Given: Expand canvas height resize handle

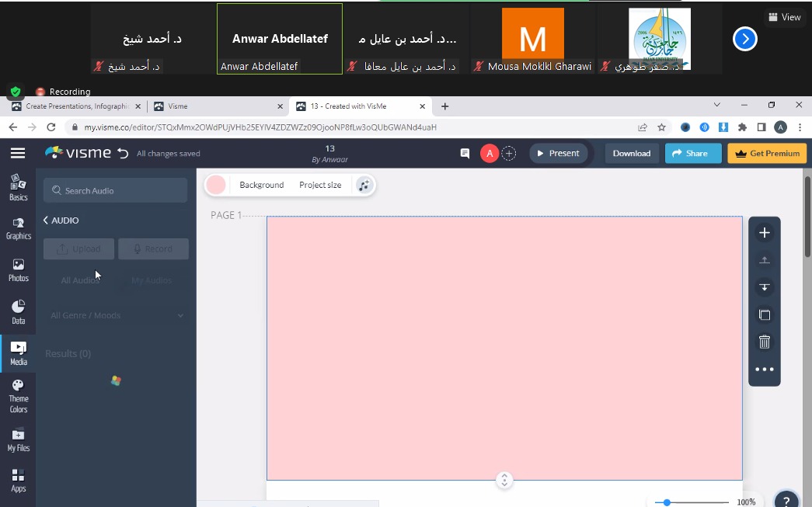Looking at the screenshot, I should point(504,480).
